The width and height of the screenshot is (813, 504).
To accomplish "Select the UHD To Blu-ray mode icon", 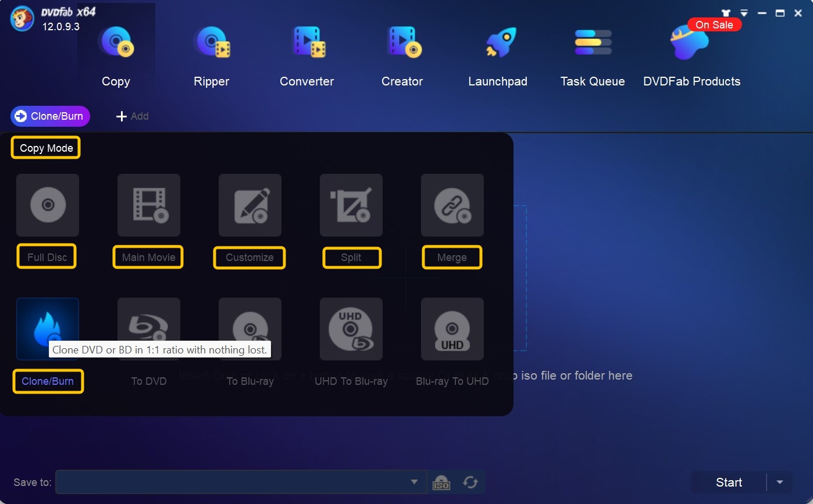I will pos(351,329).
